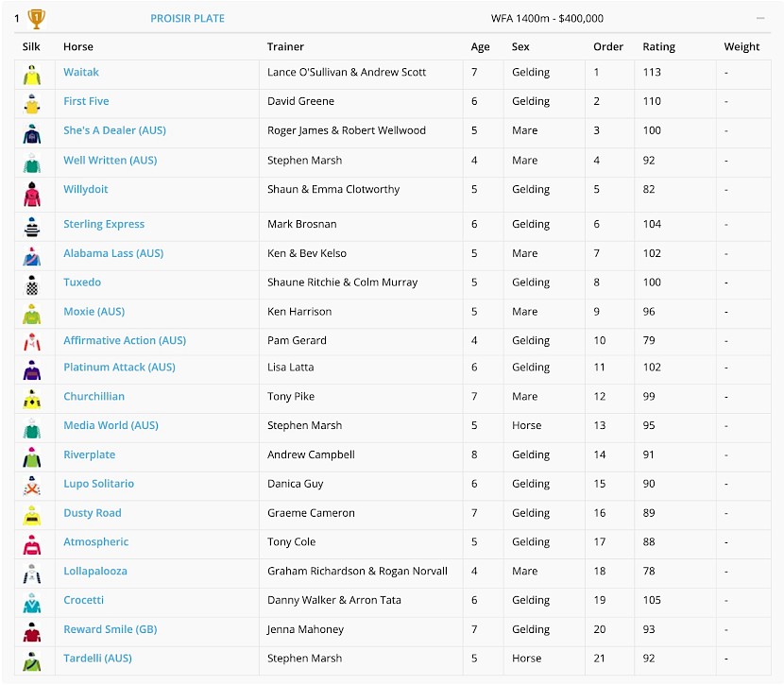This screenshot has width=784, height=685.
Task: Click Tuxedo's checkered silk icon
Action: tap(32, 285)
